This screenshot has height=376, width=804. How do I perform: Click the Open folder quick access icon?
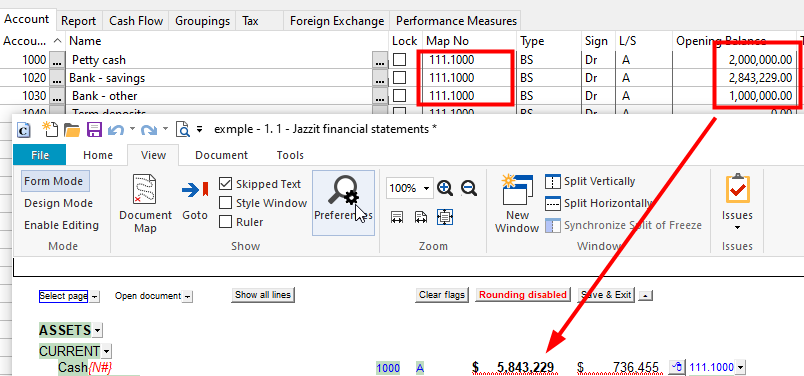[x=72, y=130]
